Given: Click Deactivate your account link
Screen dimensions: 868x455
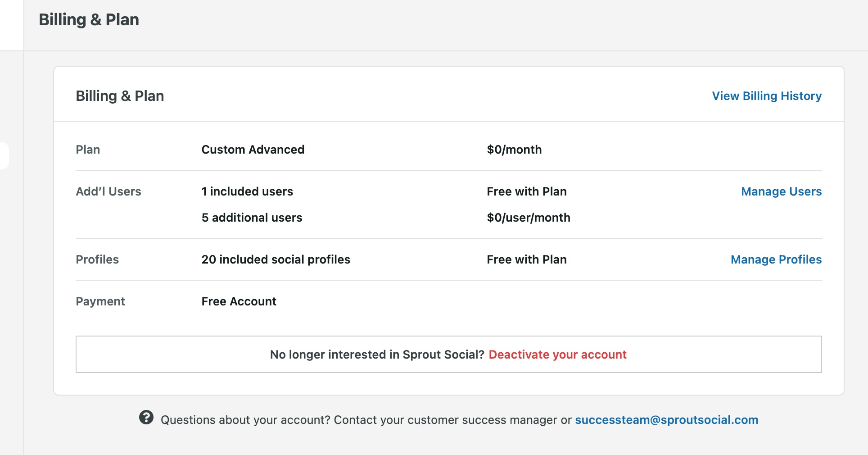Looking at the screenshot, I should pyautogui.click(x=557, y=355).
